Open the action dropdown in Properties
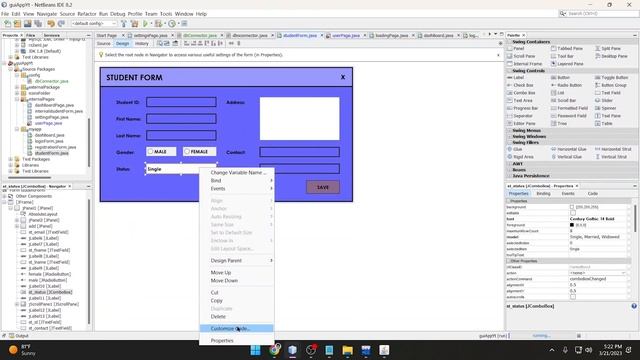Viewport: 640px width, 360px height. click(x=623, y=273)
